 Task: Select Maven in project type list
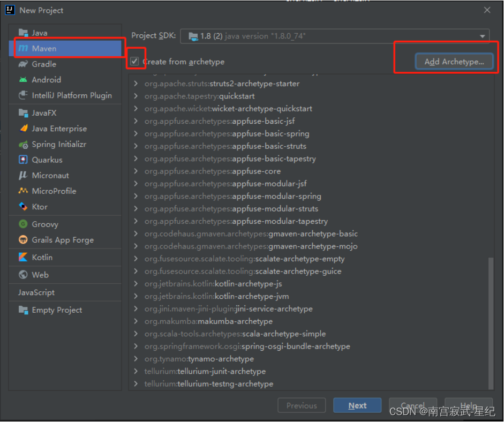(x=65, y=48)
